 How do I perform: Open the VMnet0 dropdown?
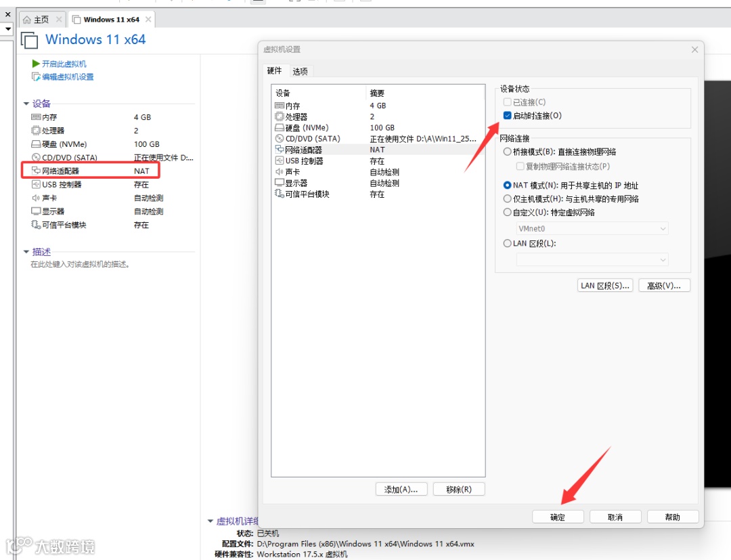coord(592,228)
